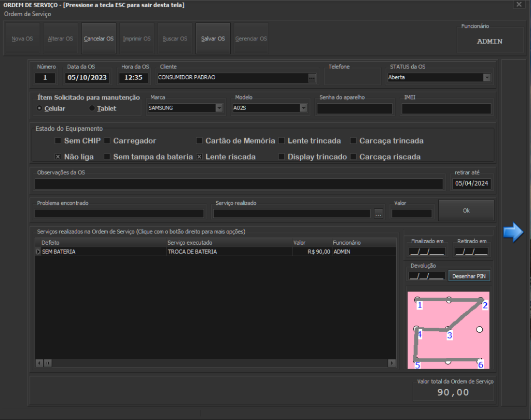Select the Tablet radio option
This screenshot has width=531, height=420.
tap(92, 108)
